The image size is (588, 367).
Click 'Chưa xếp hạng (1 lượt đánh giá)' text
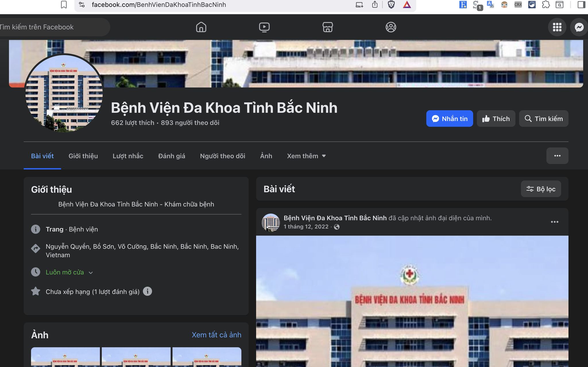point(93,292)
